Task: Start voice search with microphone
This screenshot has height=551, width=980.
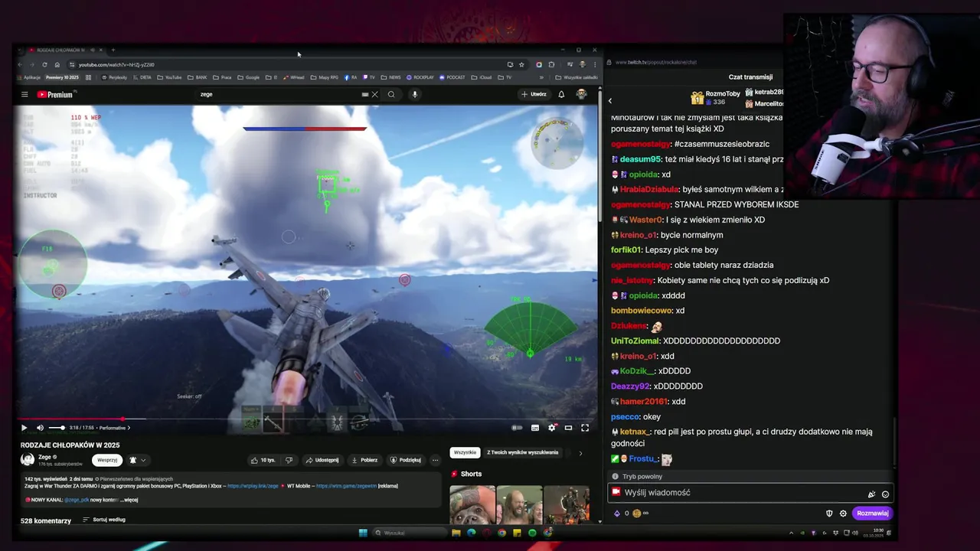Action: 414,94
